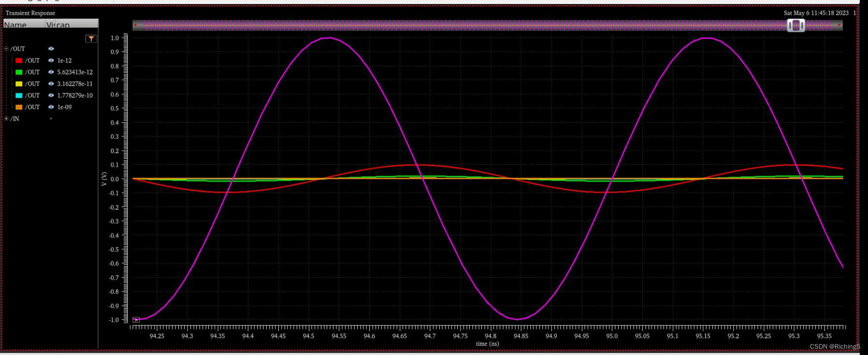The height and width of the screenshot is (355, 868).
Task: Click the zoom range slider handle
Action: coord(796,26)
